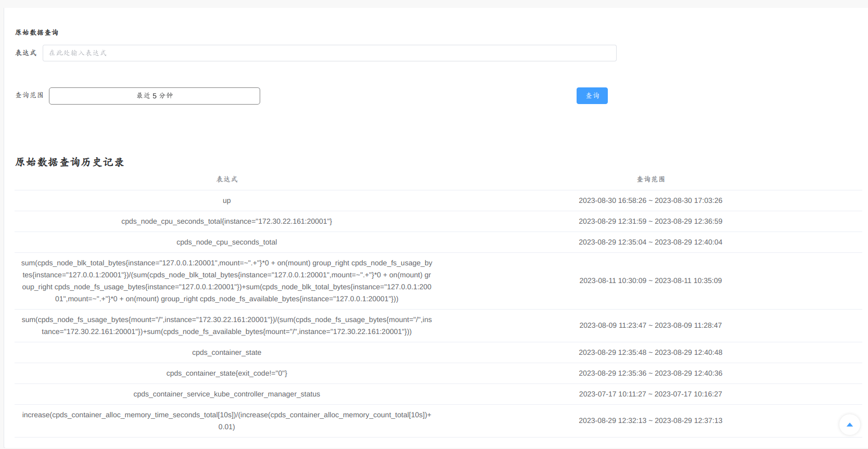
Task: Focus the 表达式 expression input field
Action: coord(329,53)
